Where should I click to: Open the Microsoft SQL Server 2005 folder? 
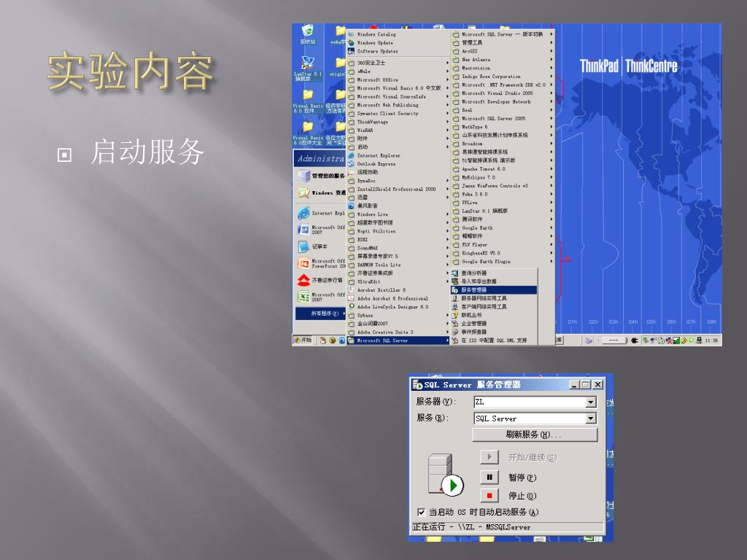pyautogui.click(x=503, y=119)
